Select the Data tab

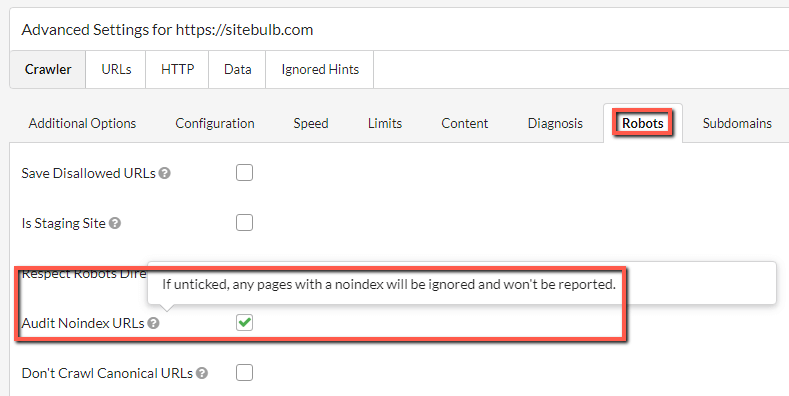click(238, 69)
